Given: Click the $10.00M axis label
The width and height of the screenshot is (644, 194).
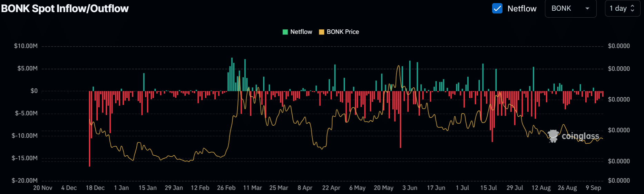Looking at the screenshot, I should tap(26, 46).
